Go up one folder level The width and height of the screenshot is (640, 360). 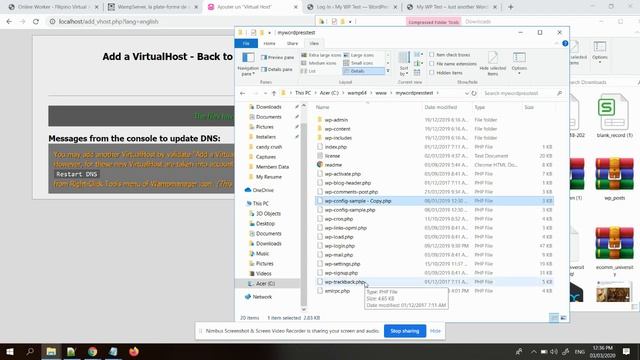click(274, 93)
